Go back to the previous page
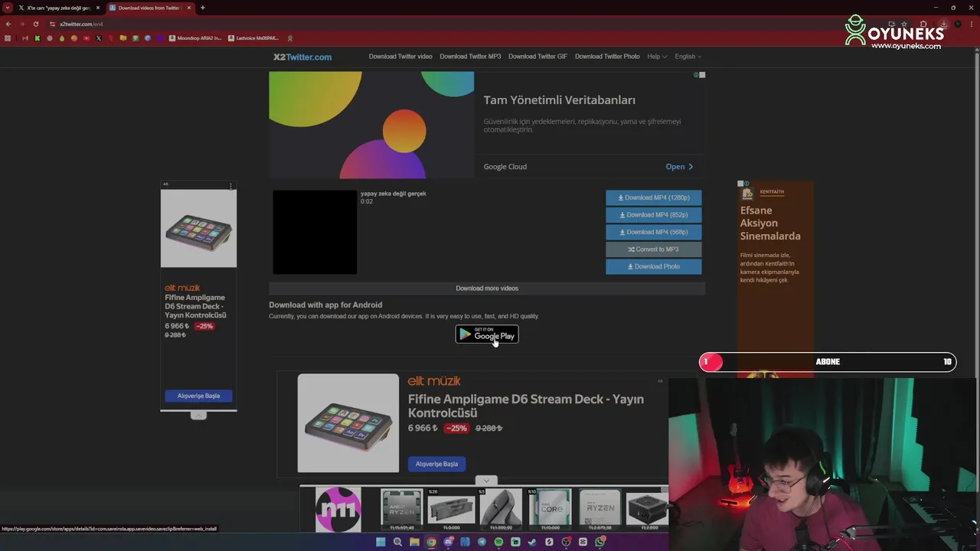Image resolution: width=980 pixels, height=551 pixels. tap(8, 24)
